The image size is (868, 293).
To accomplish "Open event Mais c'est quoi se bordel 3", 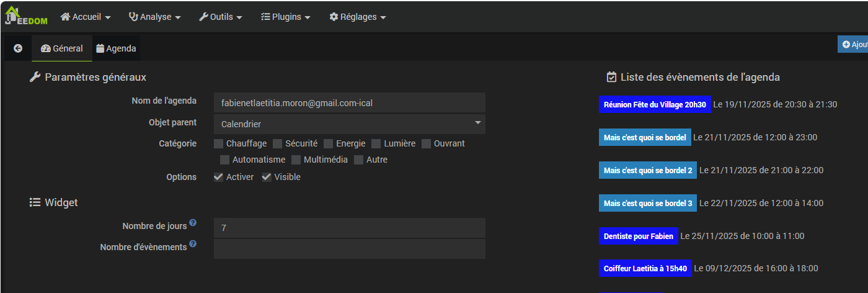I will click(648, 203).
